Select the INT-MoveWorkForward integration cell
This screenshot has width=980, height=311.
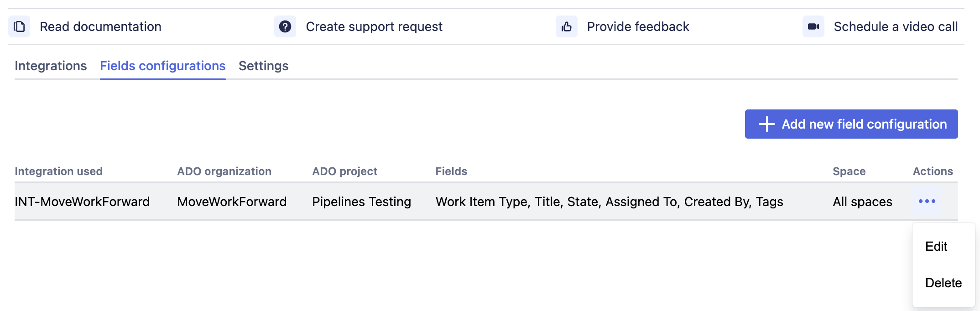(x=82, y=202)
